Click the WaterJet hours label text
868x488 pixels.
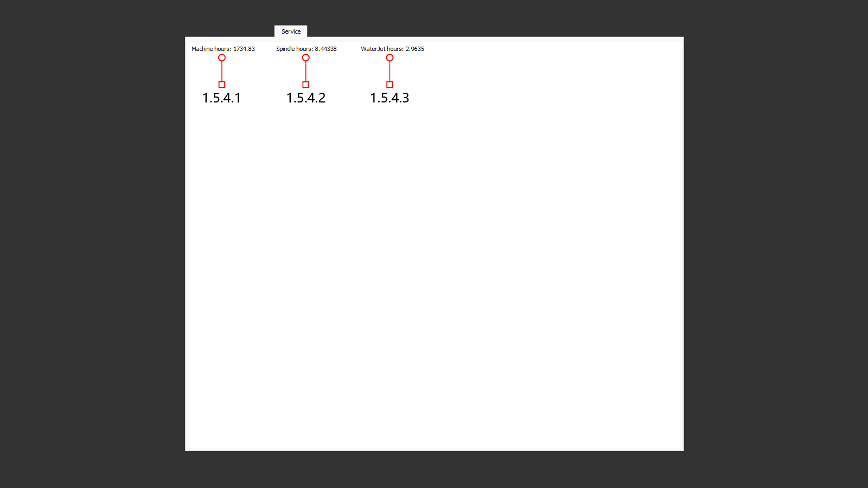(x=382, y=49)
